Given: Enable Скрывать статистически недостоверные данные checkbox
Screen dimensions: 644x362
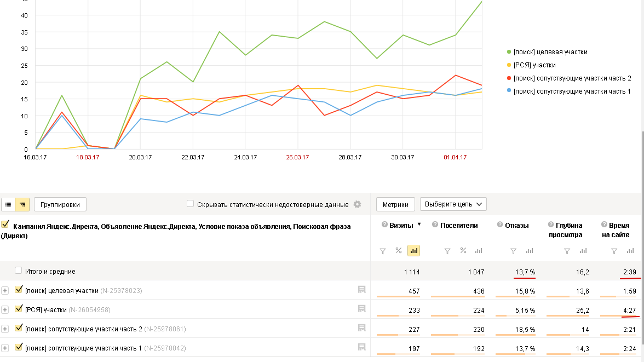Looking at the screenshot, I should tap(190, 204).
